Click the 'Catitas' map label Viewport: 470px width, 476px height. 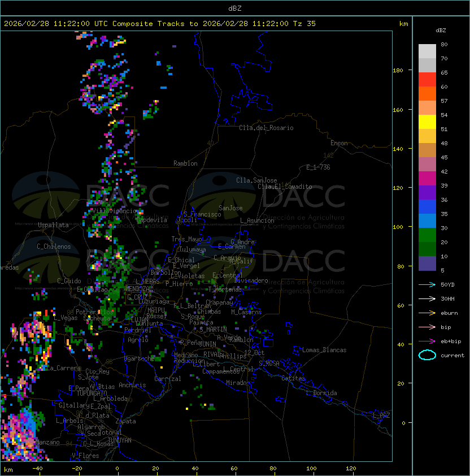[293, 378]
